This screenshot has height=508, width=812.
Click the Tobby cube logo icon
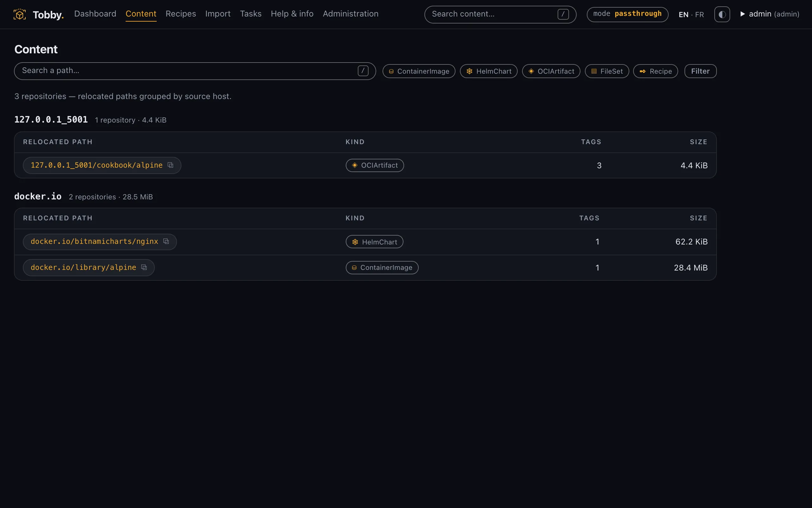[x=19, y=15]
